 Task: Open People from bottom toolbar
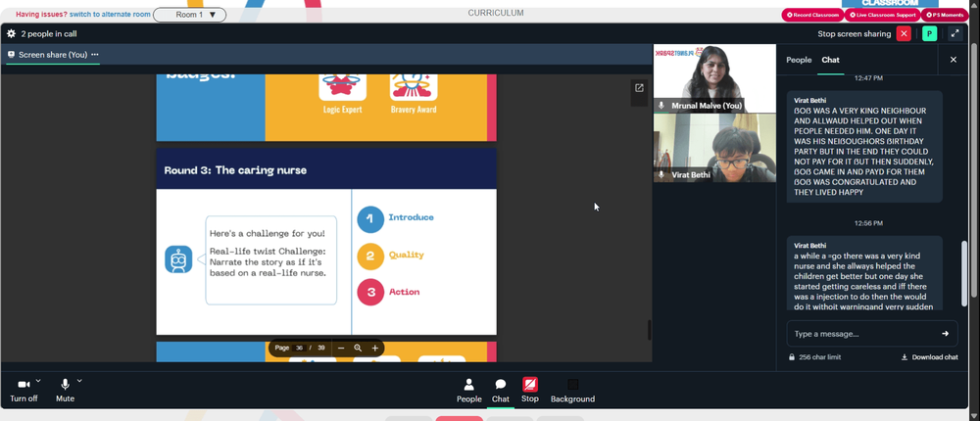click(468, 391)
